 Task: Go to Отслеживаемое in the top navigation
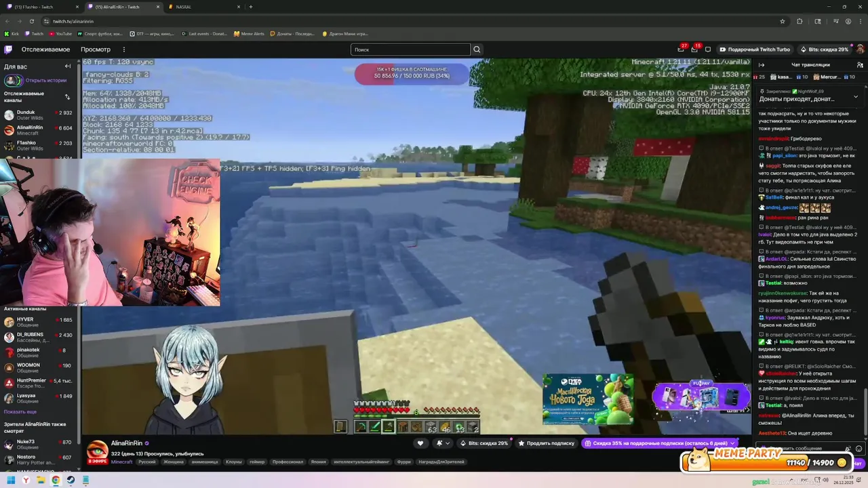click(45, 49)
